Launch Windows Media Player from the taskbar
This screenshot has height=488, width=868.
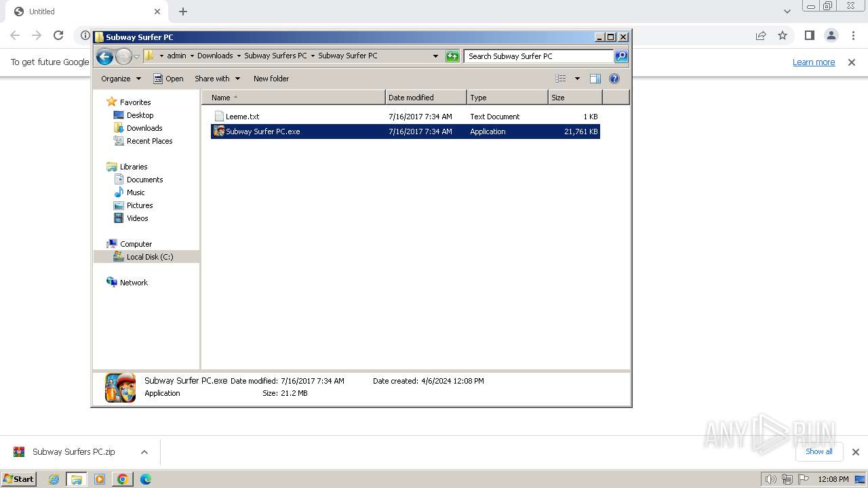coord(100,479)
